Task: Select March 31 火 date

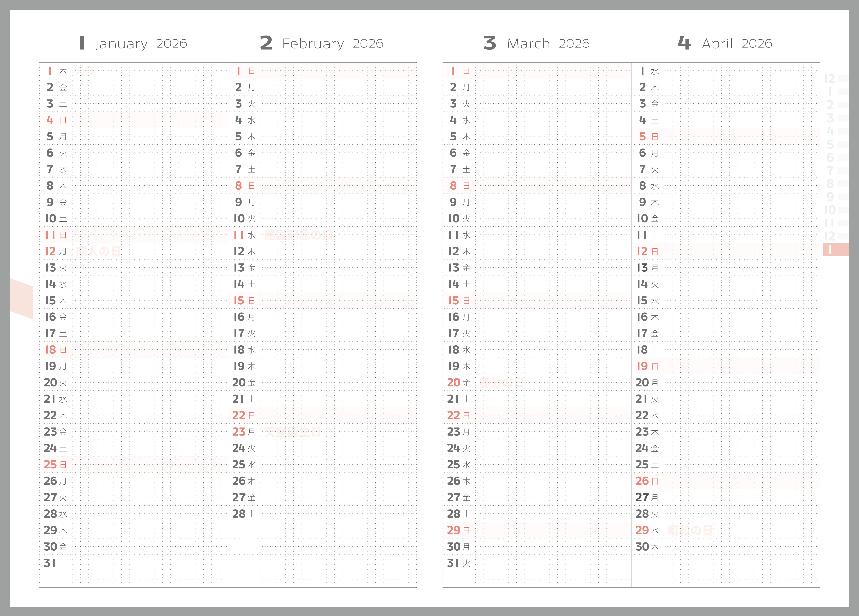Action: 459,563
